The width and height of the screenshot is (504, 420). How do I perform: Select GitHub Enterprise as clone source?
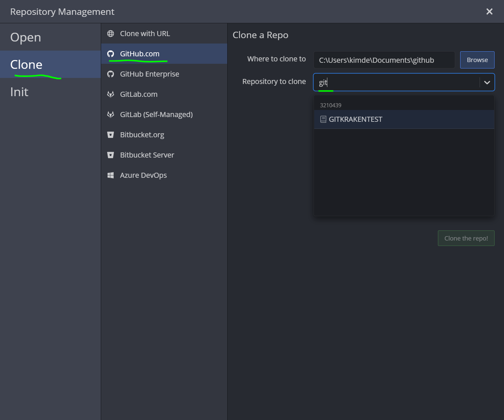click(164, 74)
